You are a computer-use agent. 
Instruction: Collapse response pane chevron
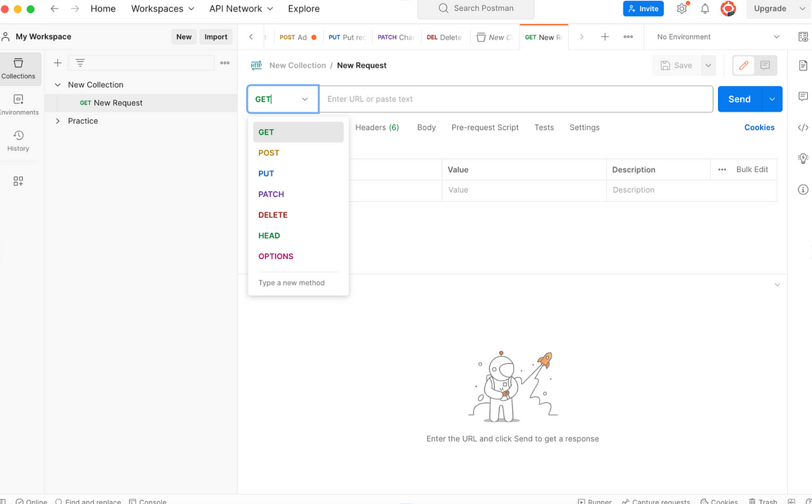pos(777,285)
